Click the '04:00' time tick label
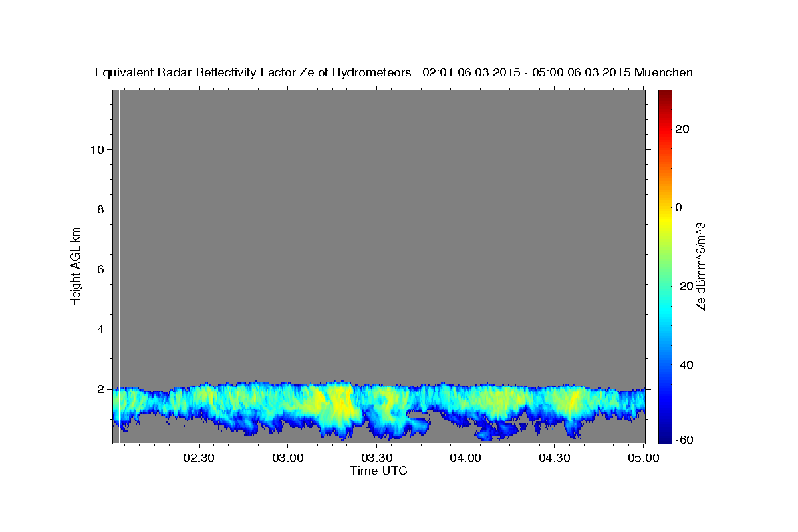This screenshot has width=798, height=532. coord(465,458)
